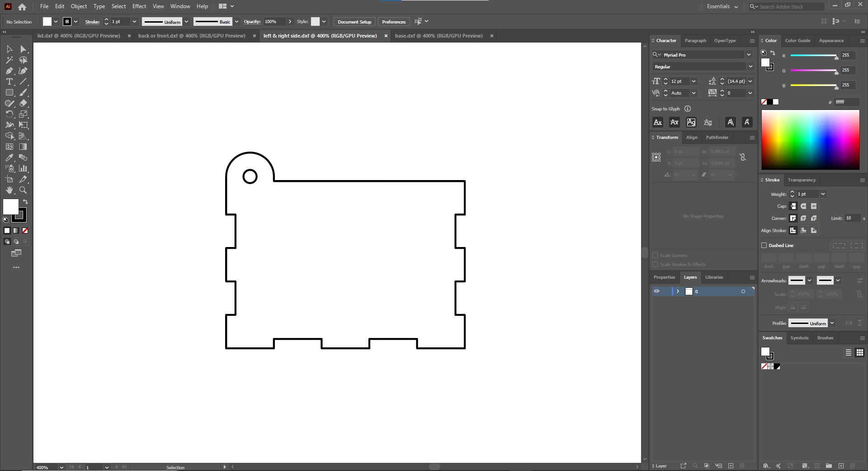Select the Scale tool
The image size is (868, 471).
[24, 114]
